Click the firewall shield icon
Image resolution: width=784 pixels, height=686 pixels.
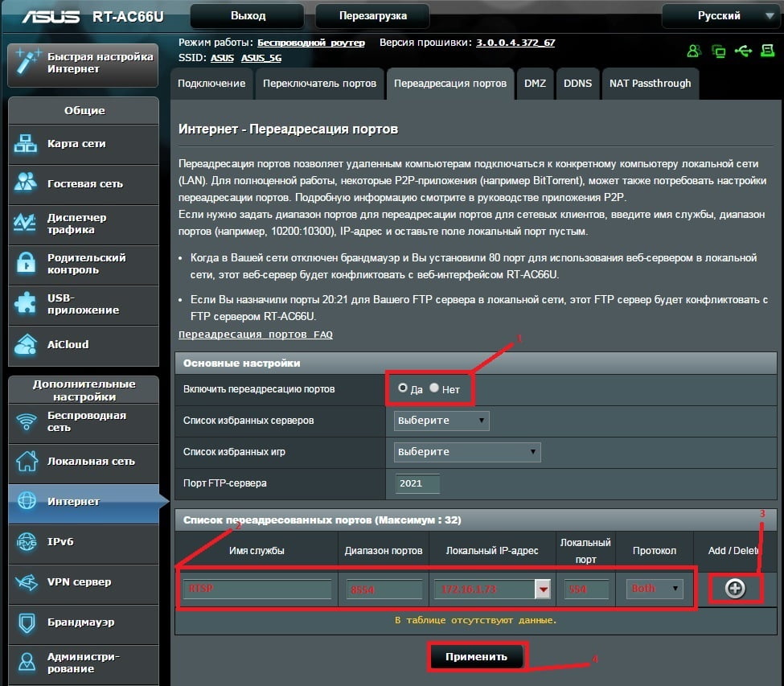pyautogui.click(x=27, y=622)
